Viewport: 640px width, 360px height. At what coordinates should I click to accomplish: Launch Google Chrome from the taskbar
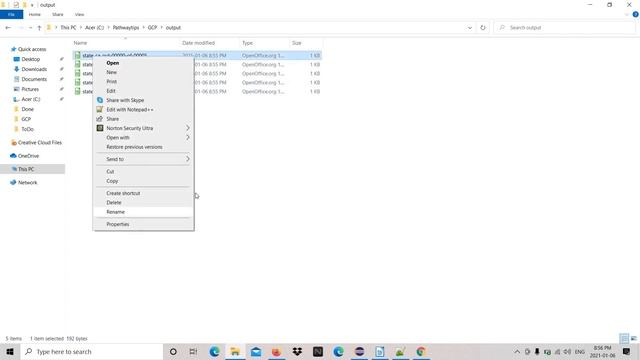[421, 351]
